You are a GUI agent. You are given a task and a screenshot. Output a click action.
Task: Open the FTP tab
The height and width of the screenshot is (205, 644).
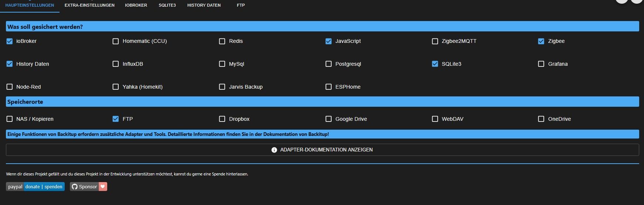(241, 5)
